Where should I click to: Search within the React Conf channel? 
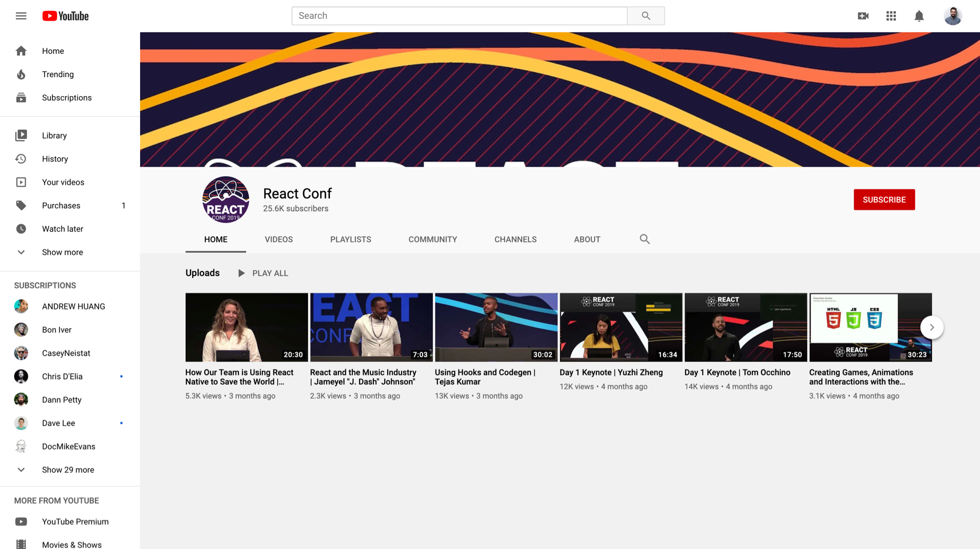pos(644,239)
